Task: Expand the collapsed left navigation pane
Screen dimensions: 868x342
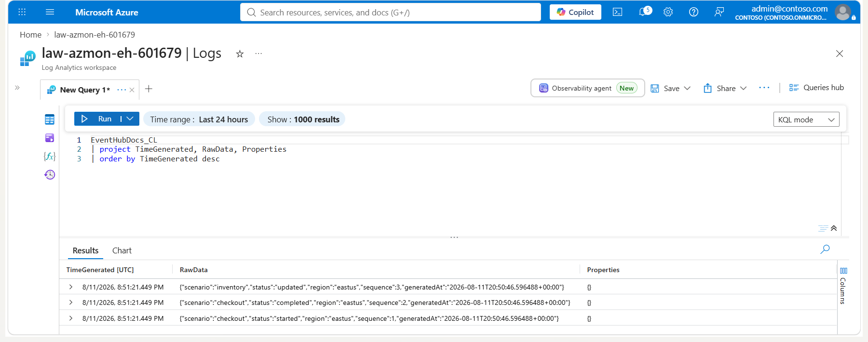Action: tap(17, 88)
